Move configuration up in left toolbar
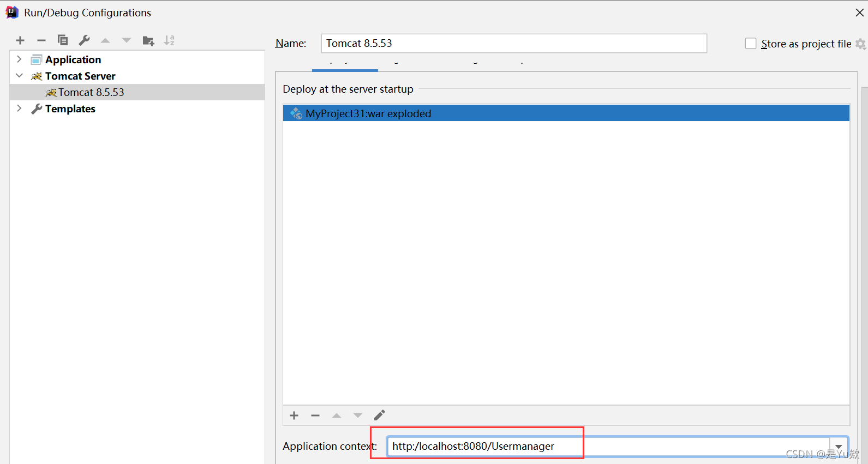Image resolution: width=868 pixels, height=464 pixels. pos(105,40)
